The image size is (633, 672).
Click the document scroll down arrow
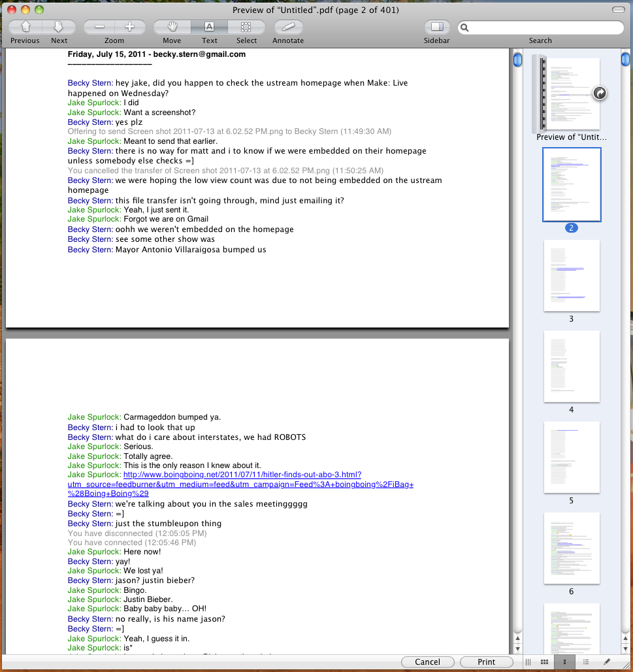tap(517, 648)
